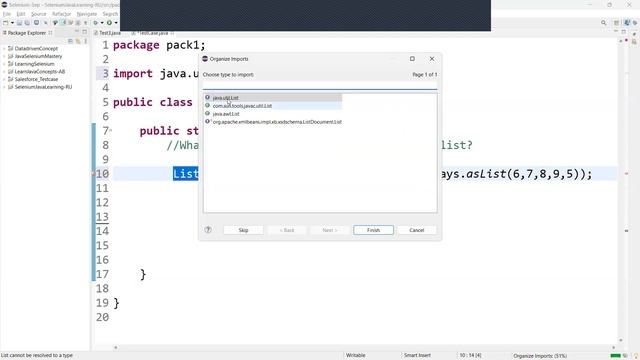Open the New dropdown arrow

(12, 23)
